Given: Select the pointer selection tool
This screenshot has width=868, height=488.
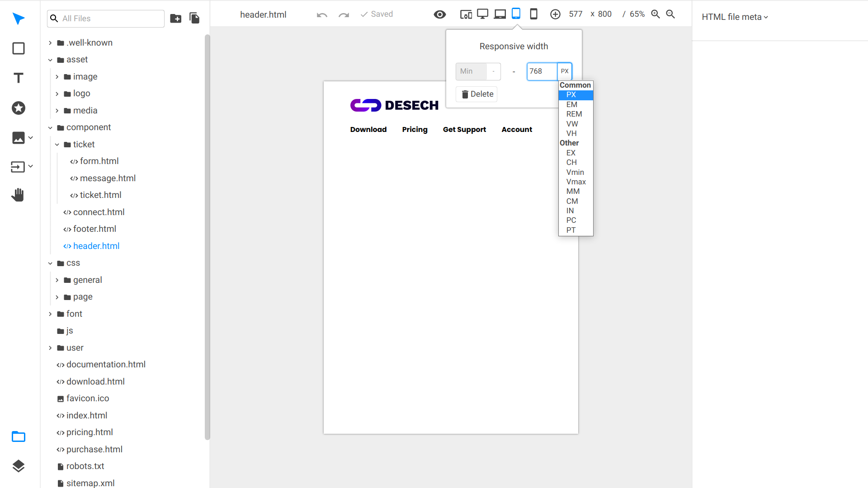Looking at the screenshot, I should pos(18,19).
